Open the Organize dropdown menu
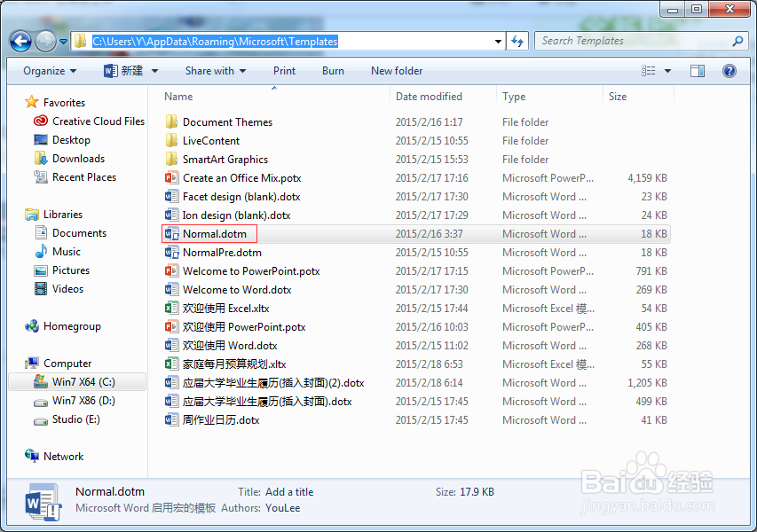The height and width of the screenshot is (532, 757). pos(49,70)
